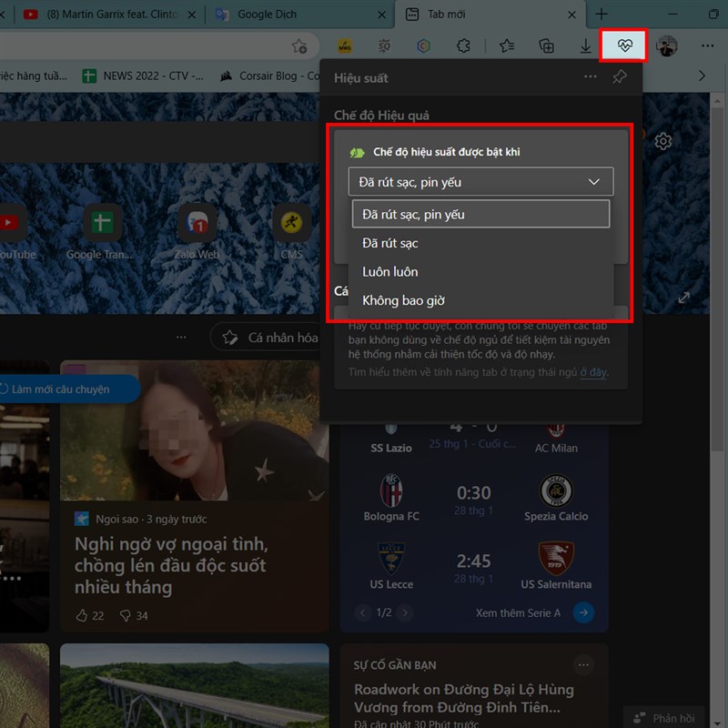Click the việc hàng tuần bookmark
Image resolution: width=728 pixels, height=728 pixels.
coord(34,76)
